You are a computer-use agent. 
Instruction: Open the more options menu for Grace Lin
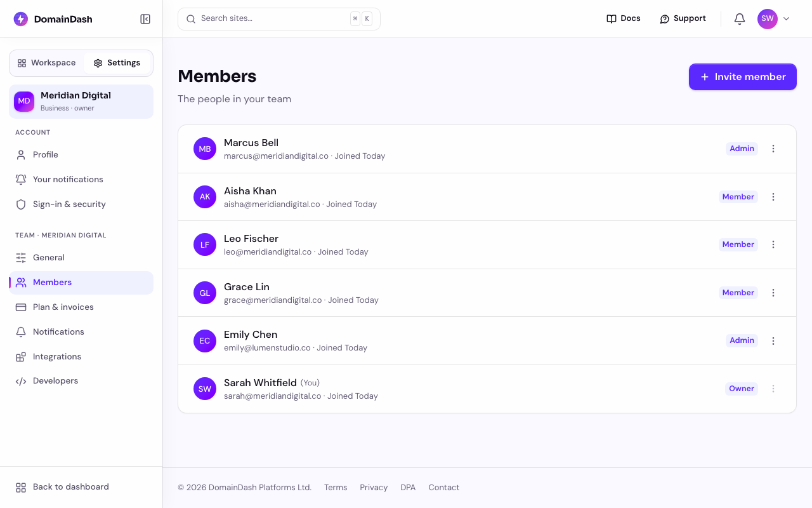click(x=773, y=293)
